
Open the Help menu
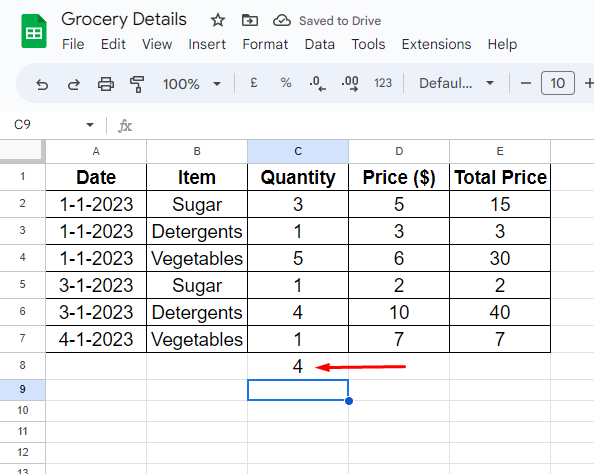point(502,44)
